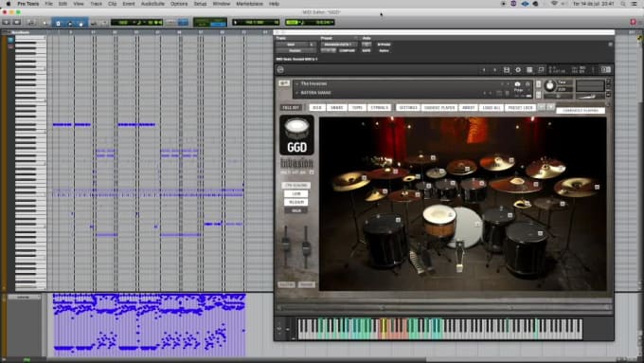The image size is (644, 363).
Task: Expand The Invasion instrument name arrow
Action: point(297,83)
